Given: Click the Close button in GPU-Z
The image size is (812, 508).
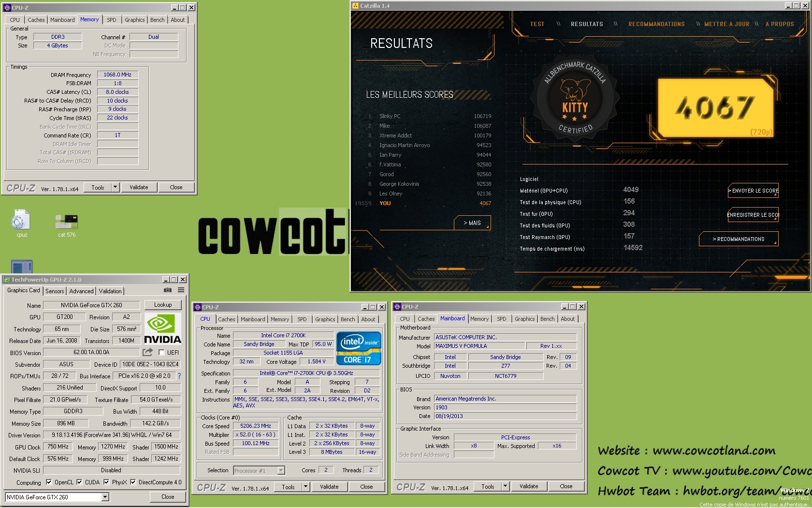Looking at the screenshot, I should [x=168, y=497].
